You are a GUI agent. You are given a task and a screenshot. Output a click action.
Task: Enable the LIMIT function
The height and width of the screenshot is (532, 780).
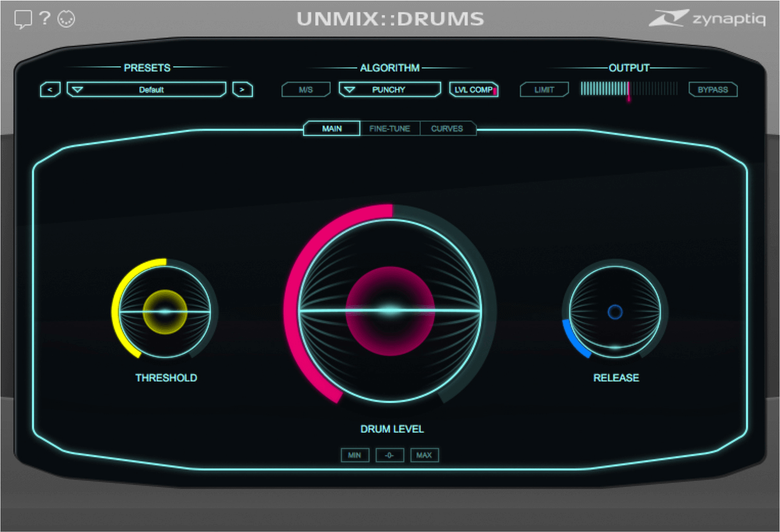[543, 89]
